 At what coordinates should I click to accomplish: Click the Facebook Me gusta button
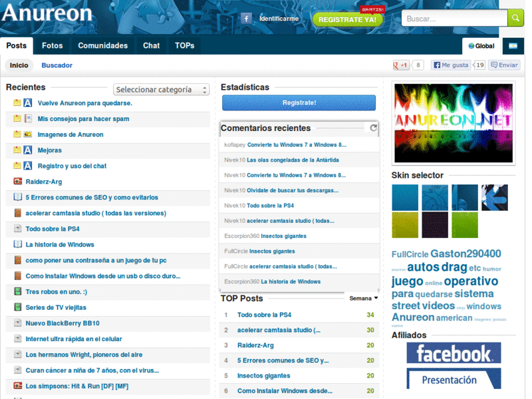[452, 65]
